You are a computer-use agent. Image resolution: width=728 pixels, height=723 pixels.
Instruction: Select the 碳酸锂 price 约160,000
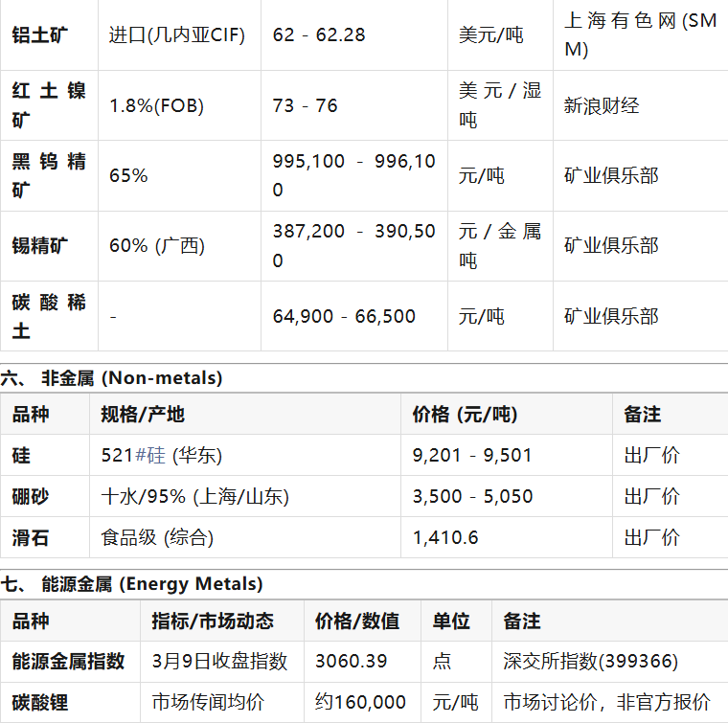pyautogui.click(x=360, y=702)
